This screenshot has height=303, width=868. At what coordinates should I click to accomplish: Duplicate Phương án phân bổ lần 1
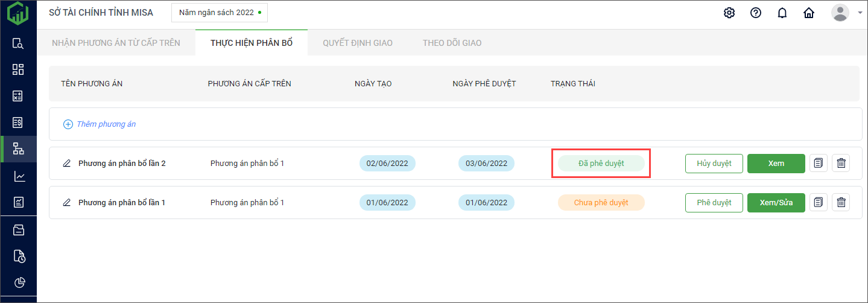point(818,203)
